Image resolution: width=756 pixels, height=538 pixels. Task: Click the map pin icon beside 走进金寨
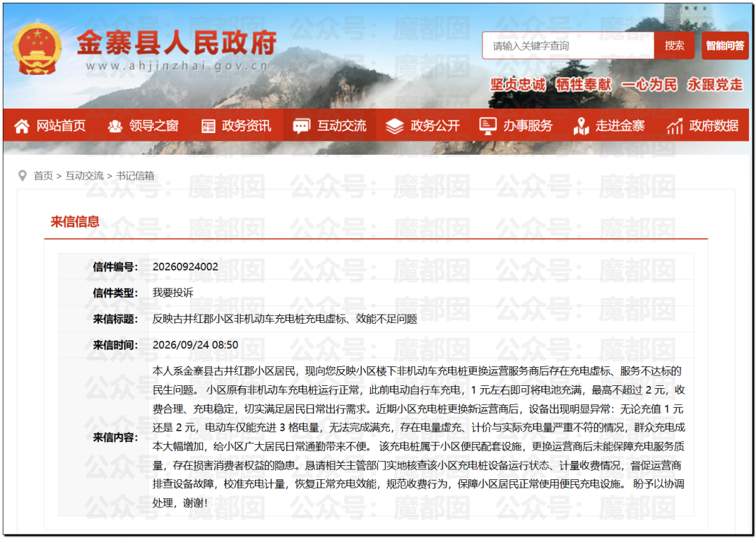581,126
